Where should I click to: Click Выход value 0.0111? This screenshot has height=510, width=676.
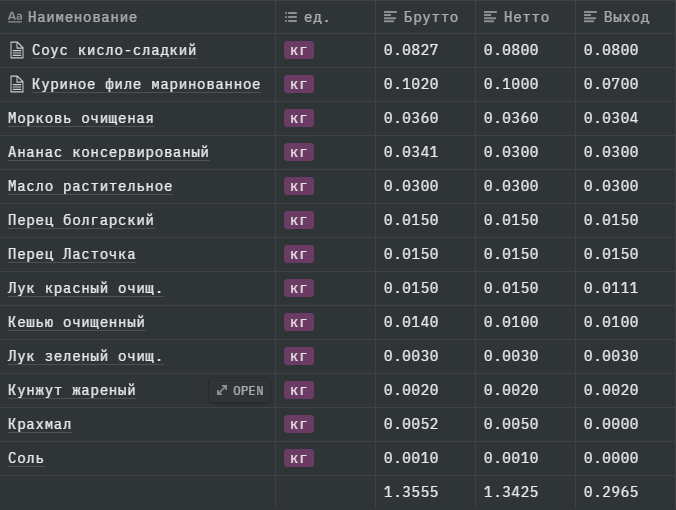611,288
